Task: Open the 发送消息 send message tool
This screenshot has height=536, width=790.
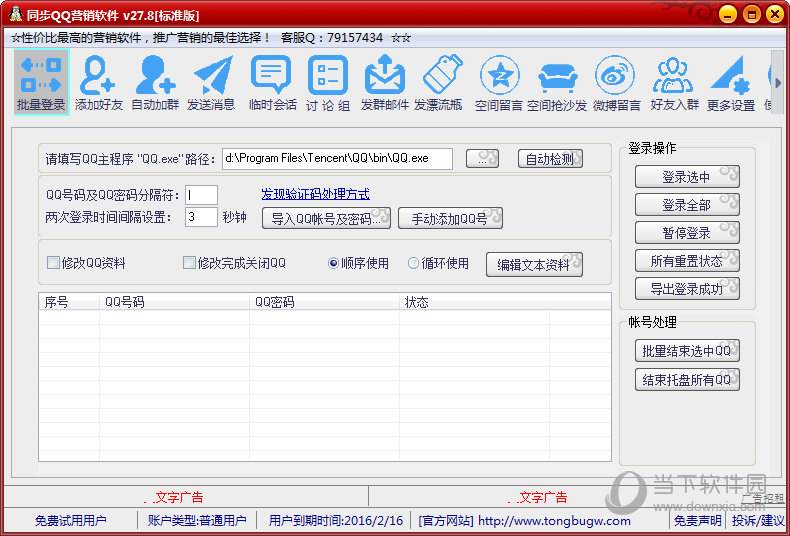Action: click(x=211, y=82)
